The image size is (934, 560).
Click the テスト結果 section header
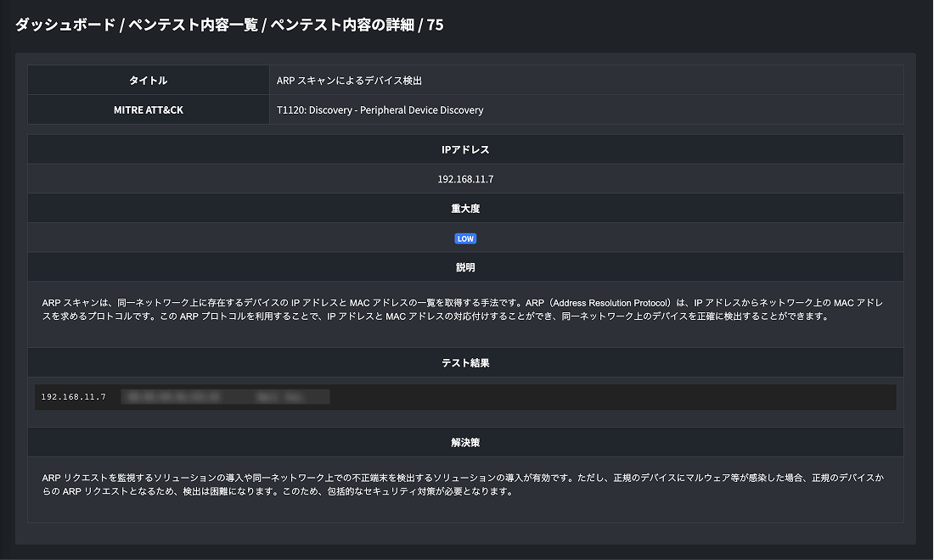click(465, 363)
